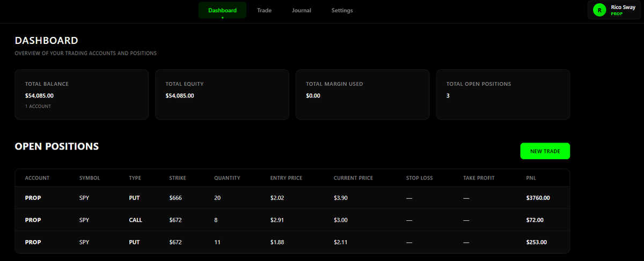Click current price $3.00
The height and width of the screenshot is (261, 644).
(x=341, y=220)
